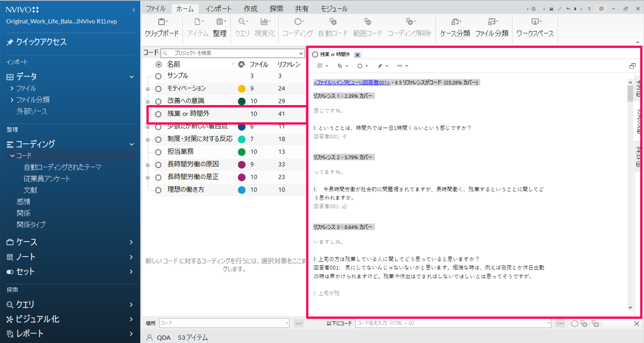Switch to the インポート ribbon tab
The image size is (644, 343).
pos(218,9)
